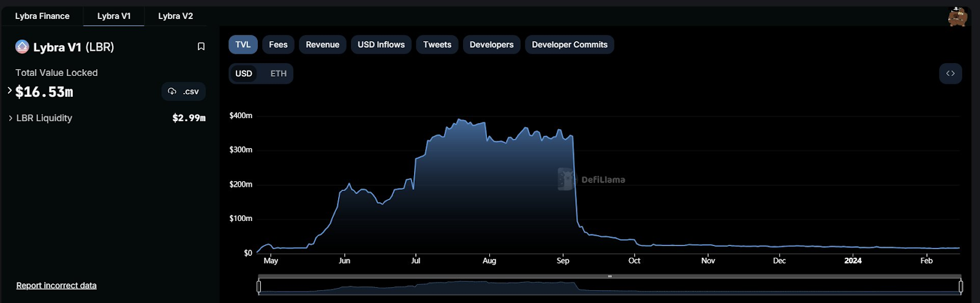Click the $16.53m TVL value

(44, 92)
